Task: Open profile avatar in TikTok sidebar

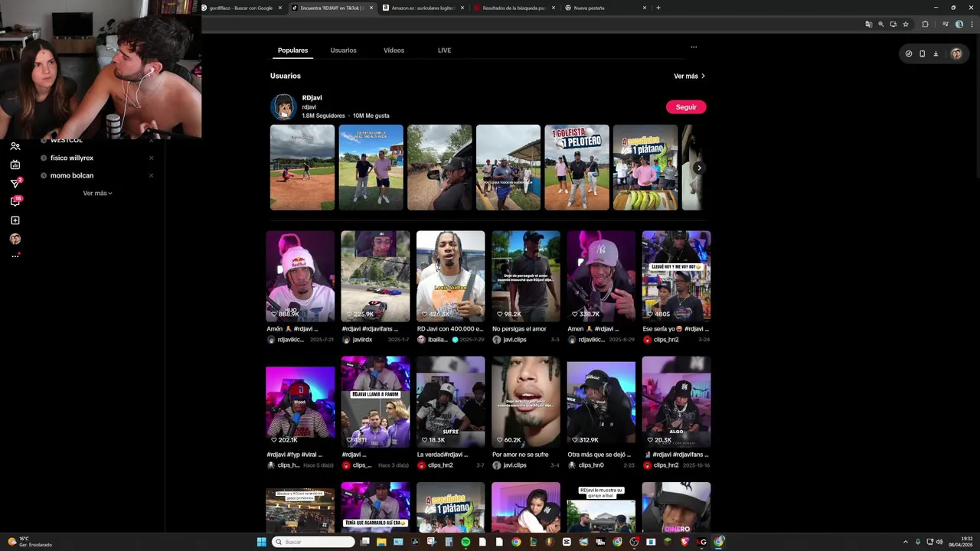Action: [15, 239]
